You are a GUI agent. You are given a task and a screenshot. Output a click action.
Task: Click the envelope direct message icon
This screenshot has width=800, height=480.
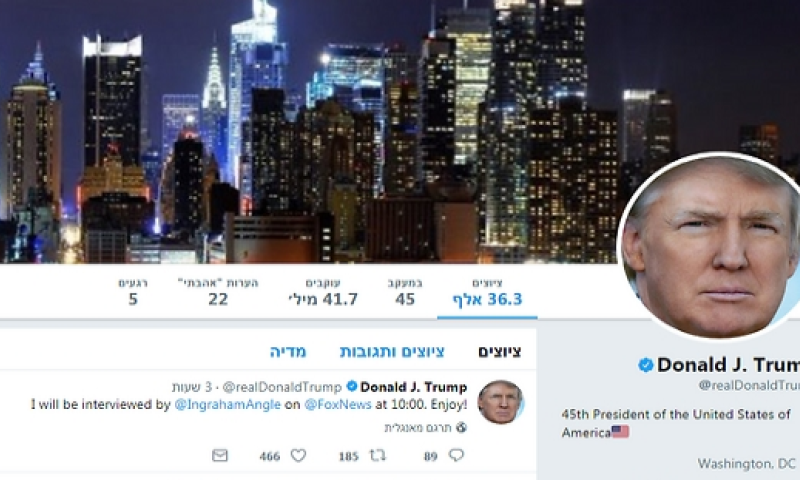(x=220, y=455)
